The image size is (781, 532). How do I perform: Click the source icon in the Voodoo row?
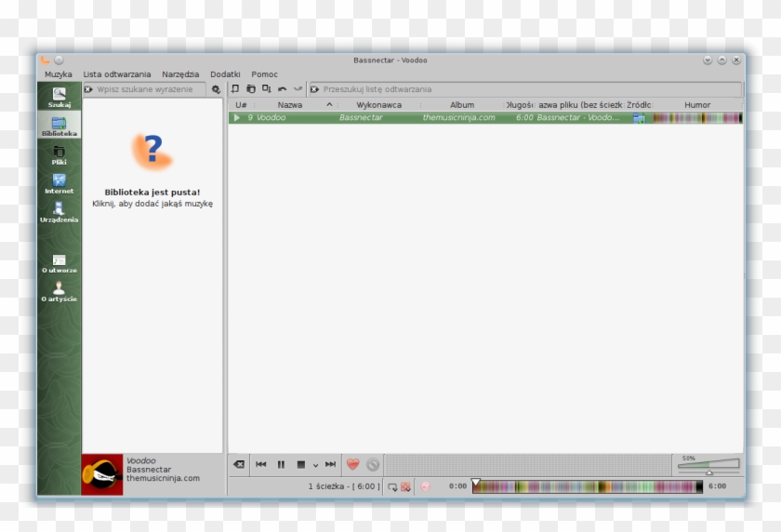[x=639, y=118]
